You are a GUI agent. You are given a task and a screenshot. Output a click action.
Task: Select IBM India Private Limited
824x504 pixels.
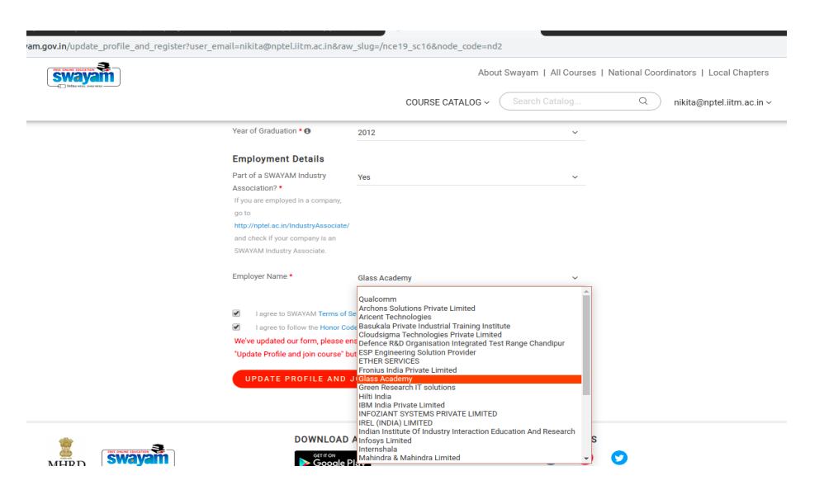tap(470, 405)
